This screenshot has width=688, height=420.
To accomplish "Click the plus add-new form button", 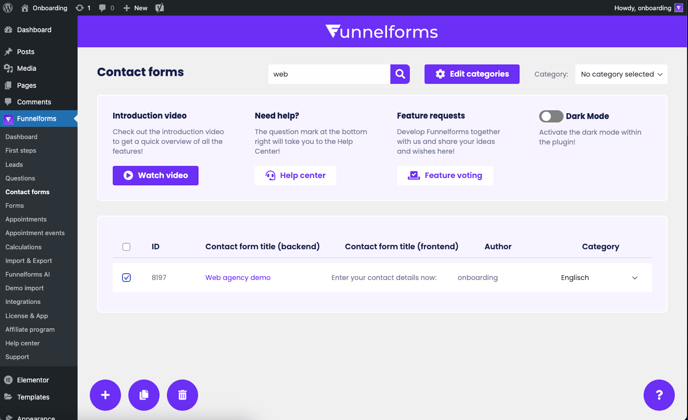I will pos(105,395).
